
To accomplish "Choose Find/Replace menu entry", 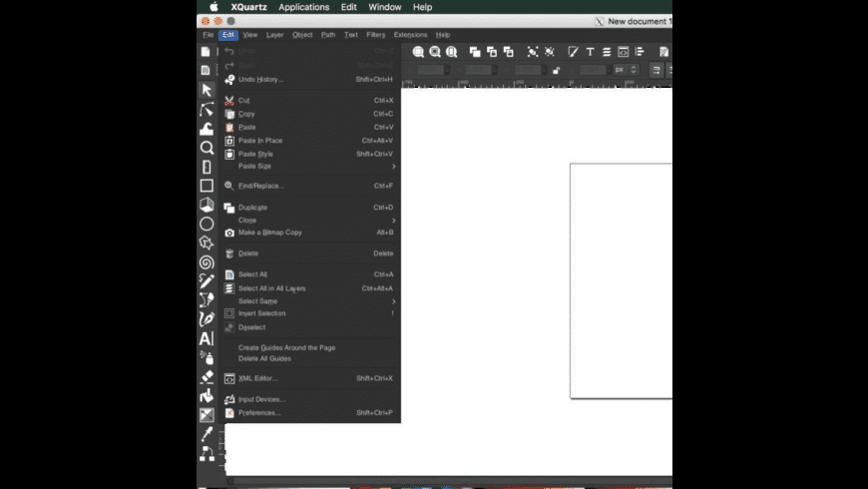I will tap(309, 186).
